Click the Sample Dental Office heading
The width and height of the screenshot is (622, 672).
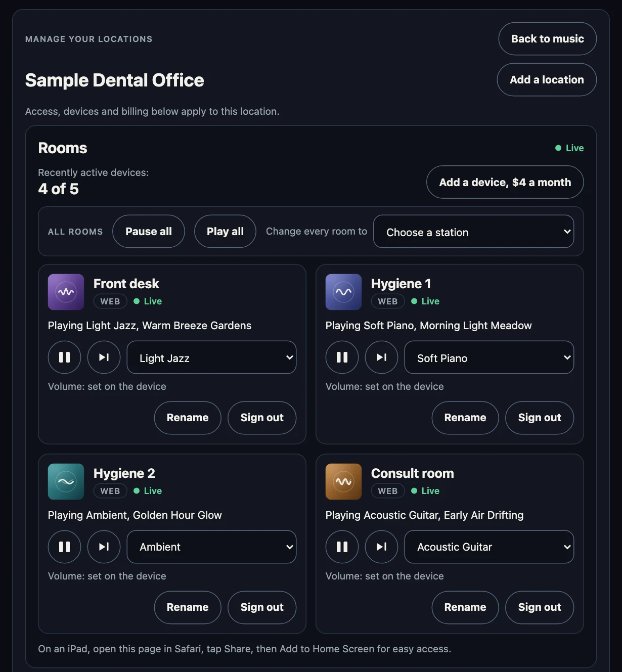pos(115,80)
